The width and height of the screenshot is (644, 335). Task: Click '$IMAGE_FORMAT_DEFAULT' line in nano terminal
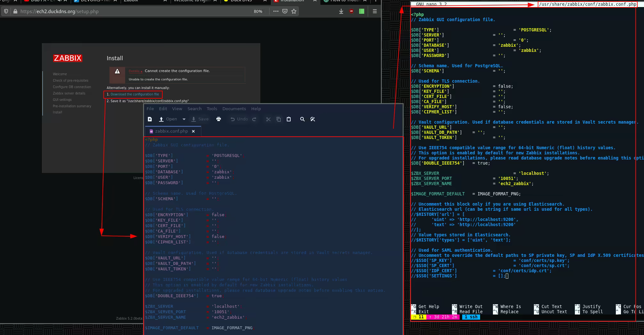pos(466,194)
